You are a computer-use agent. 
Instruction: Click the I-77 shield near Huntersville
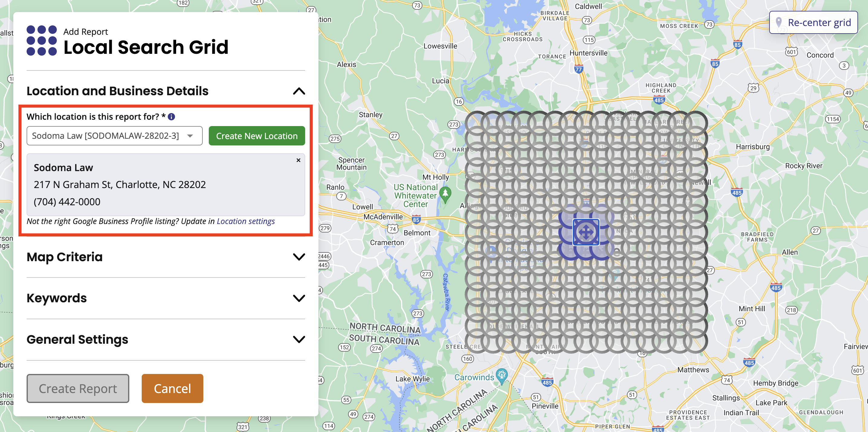[578, 69]
